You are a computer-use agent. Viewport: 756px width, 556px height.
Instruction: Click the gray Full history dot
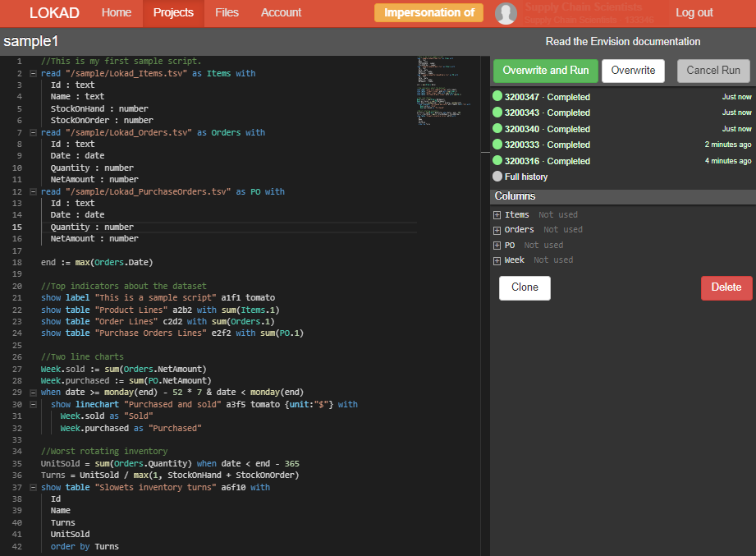point(497,177)
